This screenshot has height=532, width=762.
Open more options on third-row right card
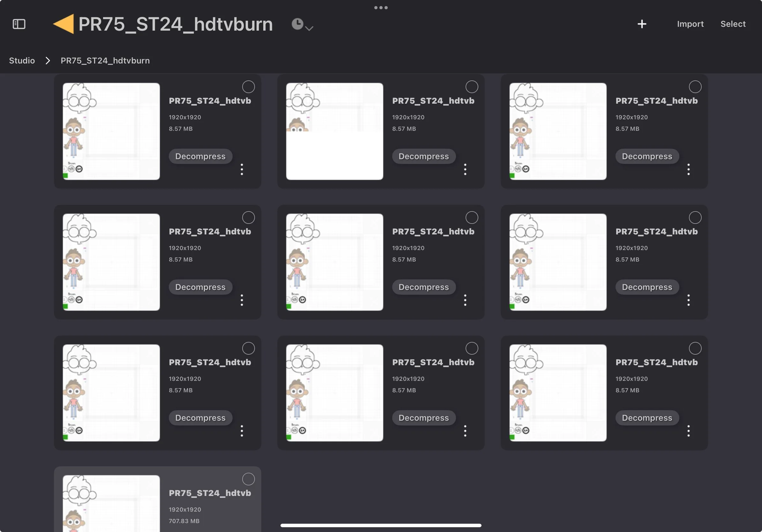pos(688,431)
